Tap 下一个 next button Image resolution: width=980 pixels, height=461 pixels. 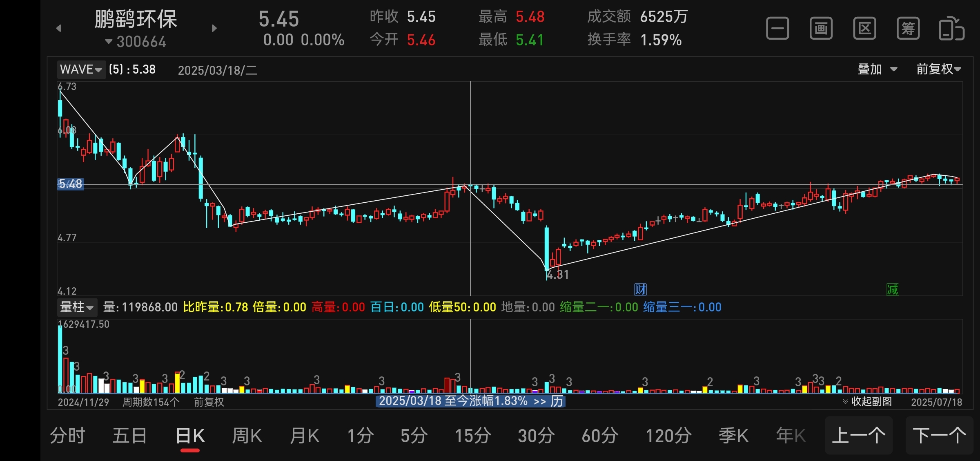pyautogui.click(x=940, y=435)
